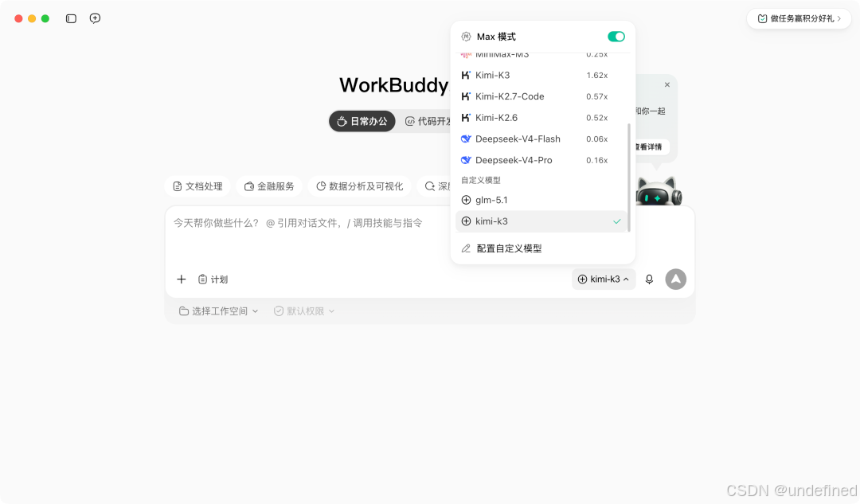Click the Kimi-K2.6 logo icon
The height and width of the screenshot is (504, 860).
coord(466,118)
